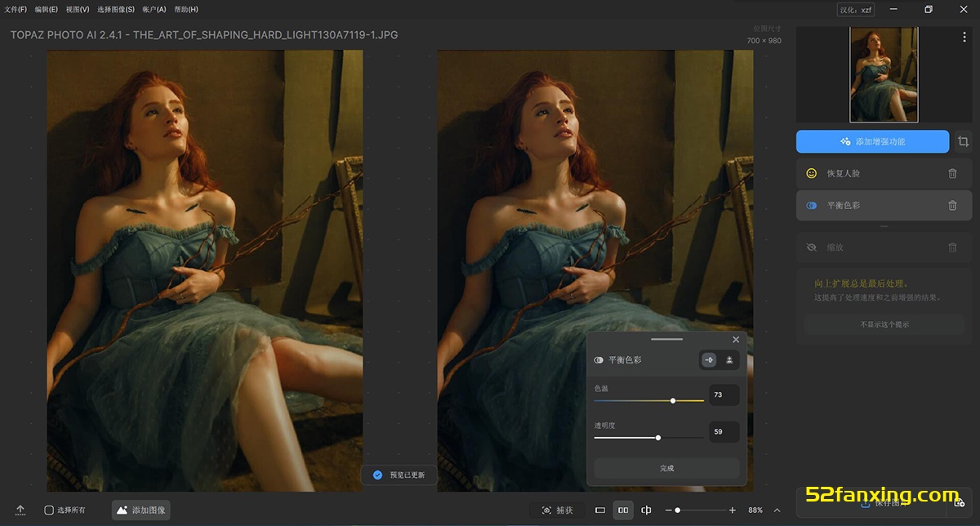Expand zoom presets chevron beside 88%
Image resolution: width=980 pixels, height=526 pixels.
(777, 510)
